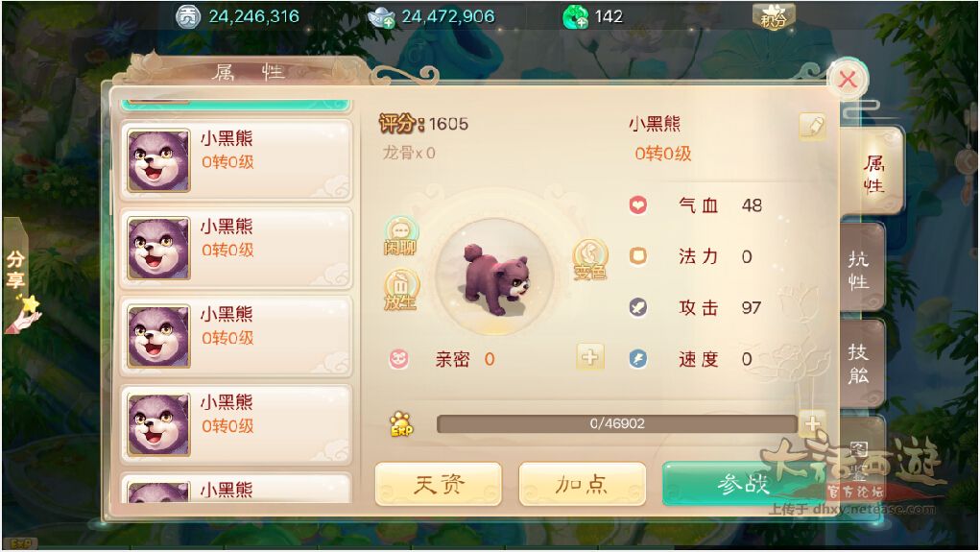Click the 放生 release pet icon
Viewport: 980px width, 552px height.
[400, 290]
